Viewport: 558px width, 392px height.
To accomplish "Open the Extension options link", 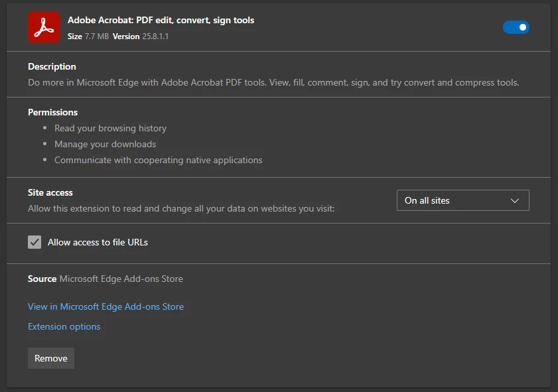I will coord(64,326).
